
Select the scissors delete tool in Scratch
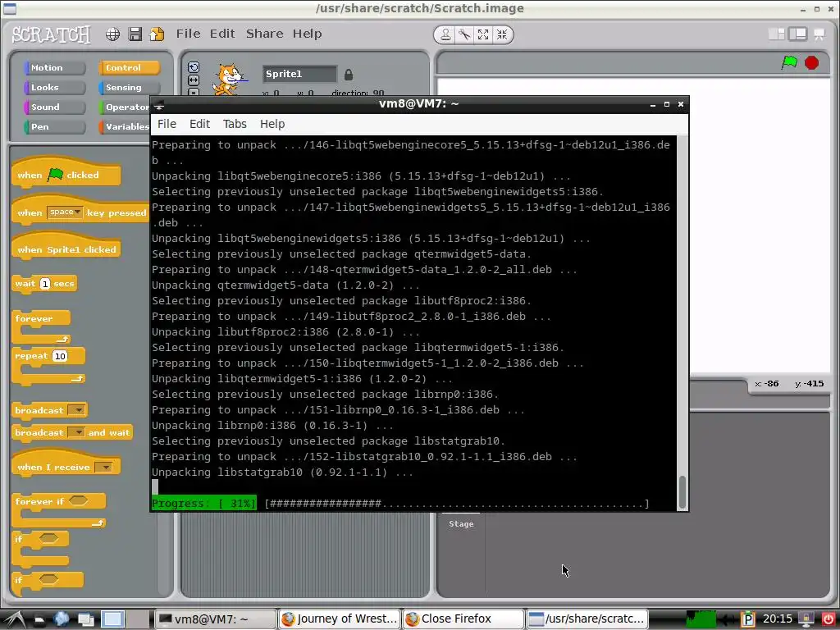click(x=464, y=34)
